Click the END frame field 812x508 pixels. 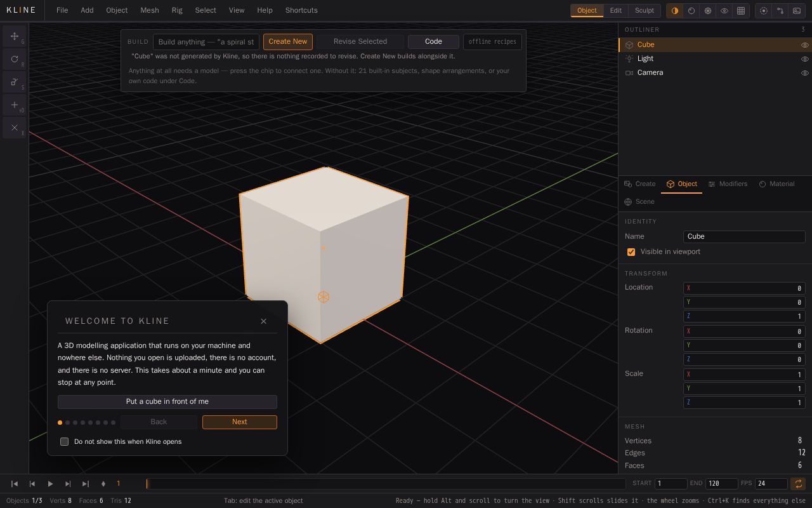pyautogui.click(x=722, y=484)
